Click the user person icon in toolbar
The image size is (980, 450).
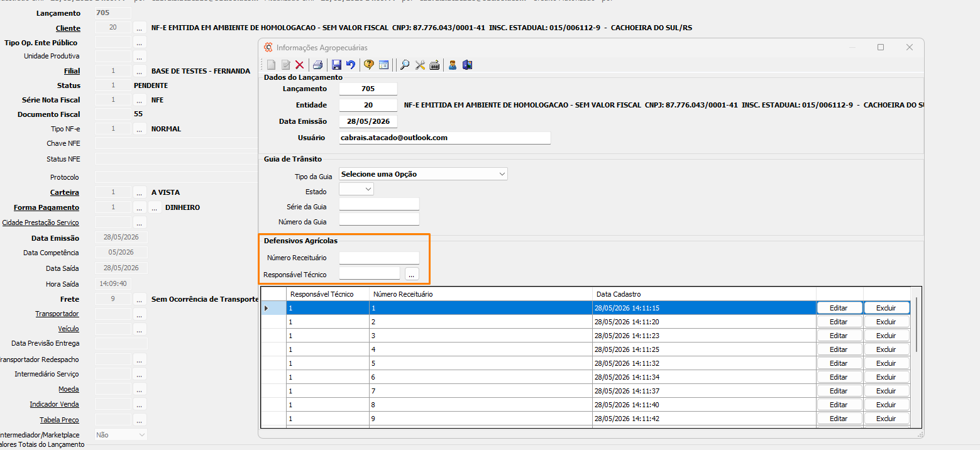[x=453, y=65]
